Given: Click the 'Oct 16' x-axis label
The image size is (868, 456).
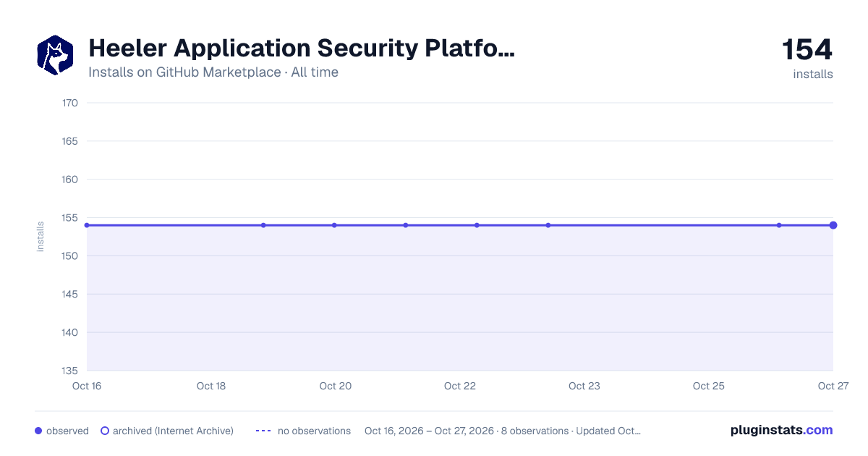Looking at the screenshot, I should click(87, 386).
